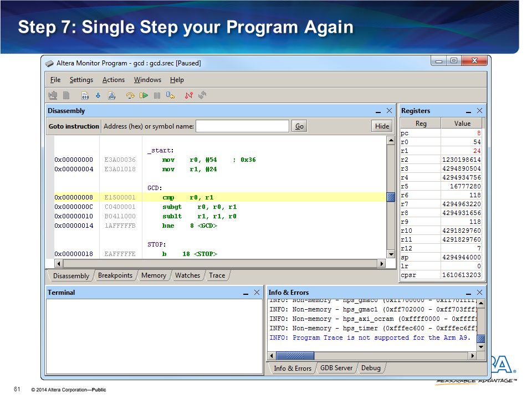Click the Disassembly scrollbar down arrow
The width and height of the screenshot is (532, 399).
pos(391,254)
